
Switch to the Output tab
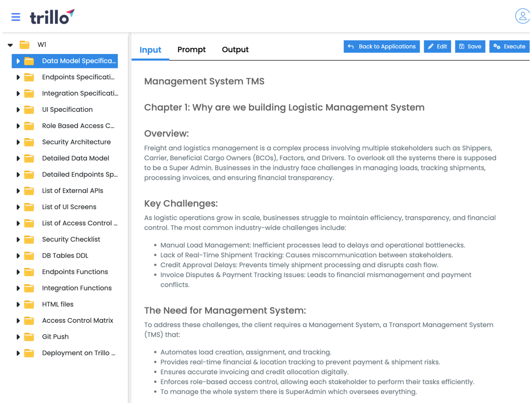(x=235, y=50)
